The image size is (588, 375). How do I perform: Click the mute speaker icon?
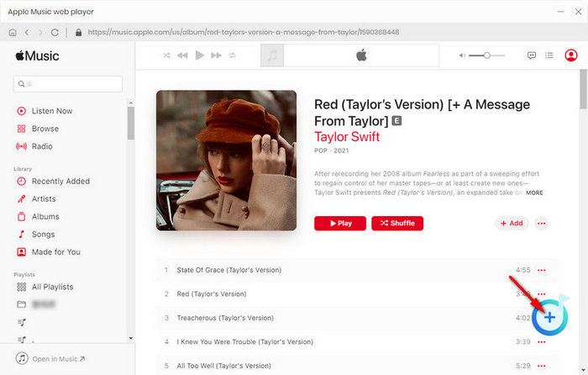462,55
